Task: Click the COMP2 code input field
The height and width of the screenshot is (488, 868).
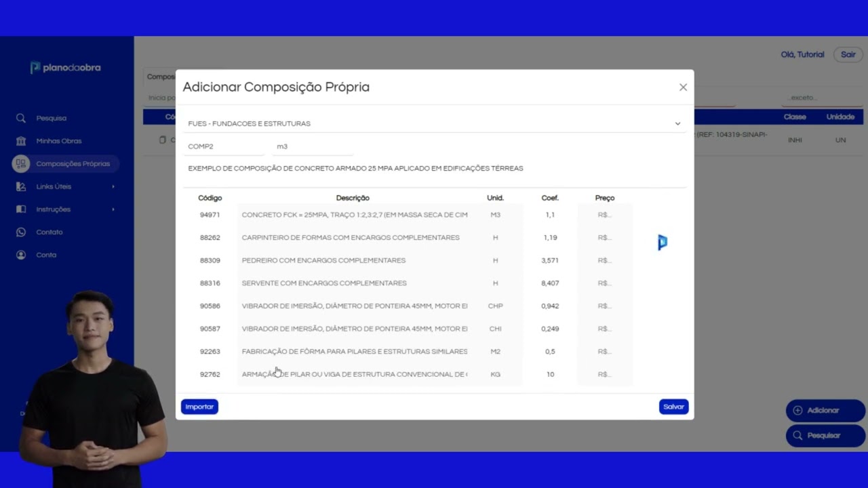Action: click(x=224, y=146)
